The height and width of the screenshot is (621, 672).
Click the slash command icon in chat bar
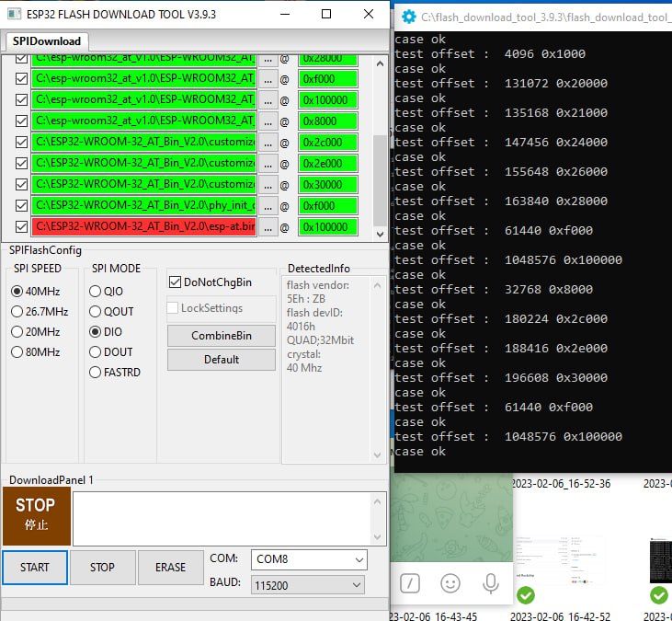click(x=410, y=583)
